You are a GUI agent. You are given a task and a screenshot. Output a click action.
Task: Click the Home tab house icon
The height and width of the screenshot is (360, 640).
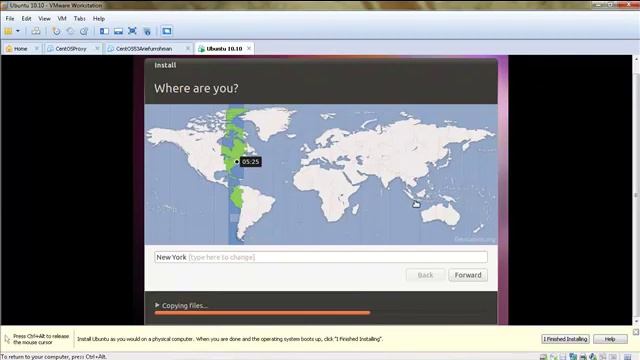9,49
